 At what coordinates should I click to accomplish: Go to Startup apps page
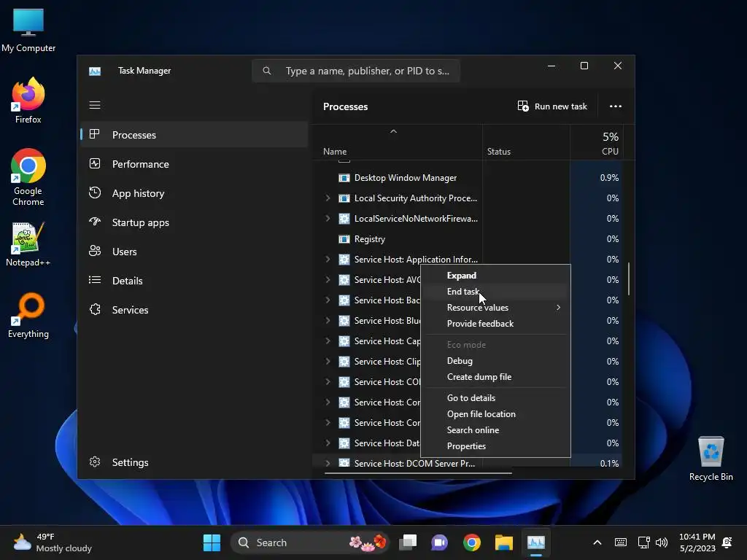[x=194, y=222]
